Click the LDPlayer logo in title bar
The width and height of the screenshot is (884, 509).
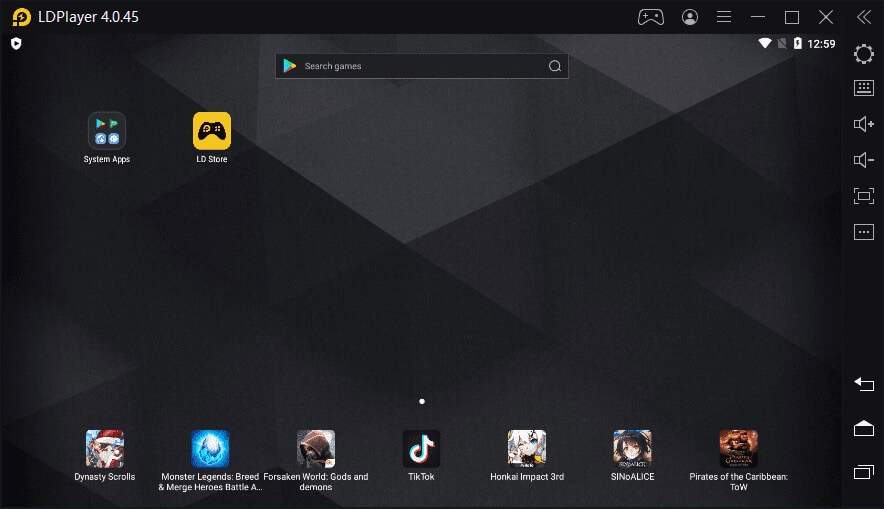[x=21, y=17]
